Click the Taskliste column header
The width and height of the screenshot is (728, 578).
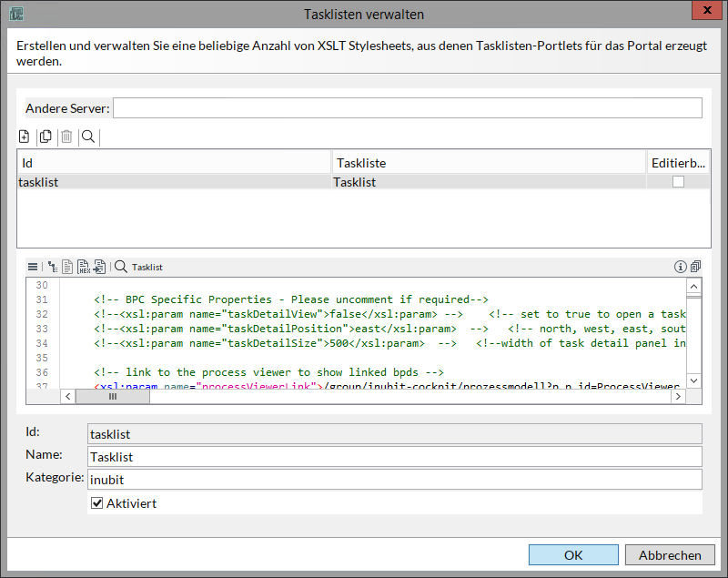click(488, 163)
